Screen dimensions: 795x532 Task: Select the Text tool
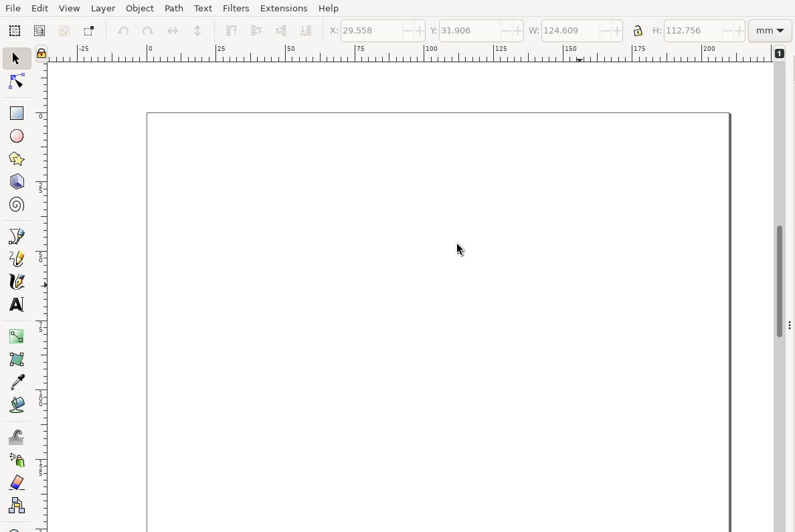point(16,304)
